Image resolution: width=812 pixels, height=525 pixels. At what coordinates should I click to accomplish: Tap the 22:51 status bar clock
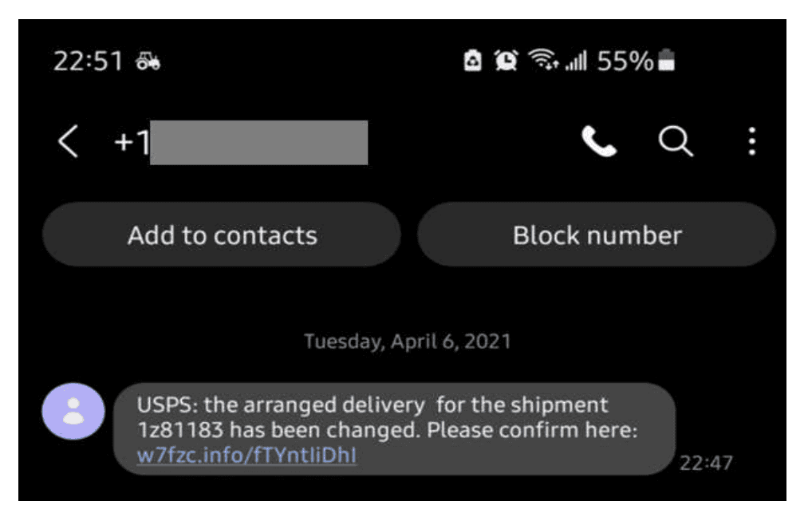89,61
